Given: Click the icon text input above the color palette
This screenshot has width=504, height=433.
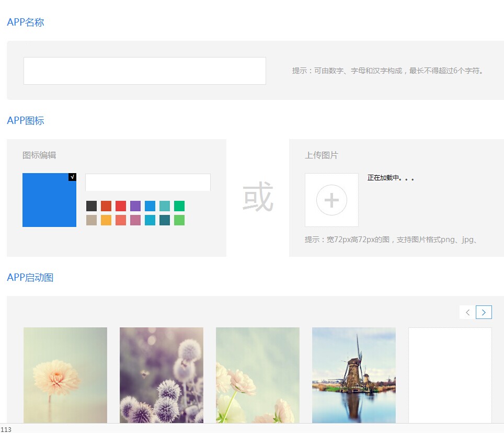Looking at the screenshot, I should [148, 183].
